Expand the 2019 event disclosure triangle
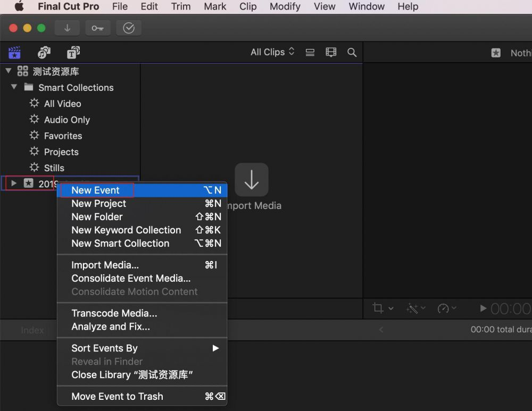The width and height of the screenshot is (532, 411). click(14, 183)
